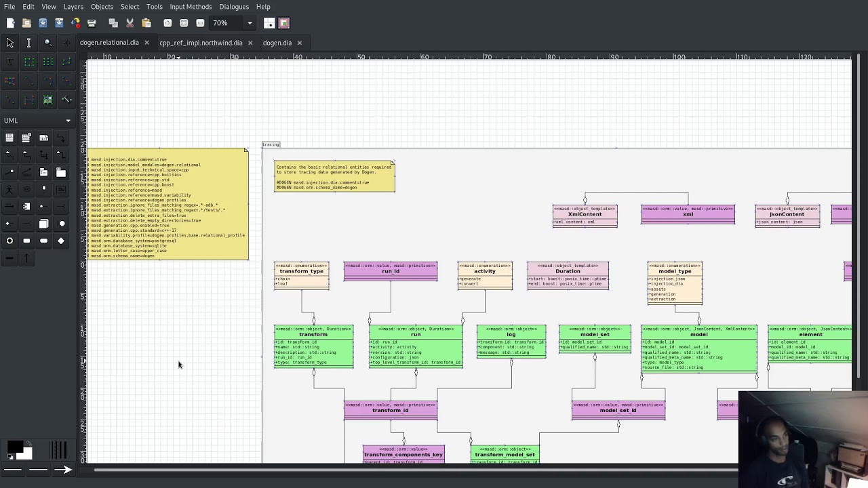
Task: Reset to default black and white colors
Action: (9, 457)
